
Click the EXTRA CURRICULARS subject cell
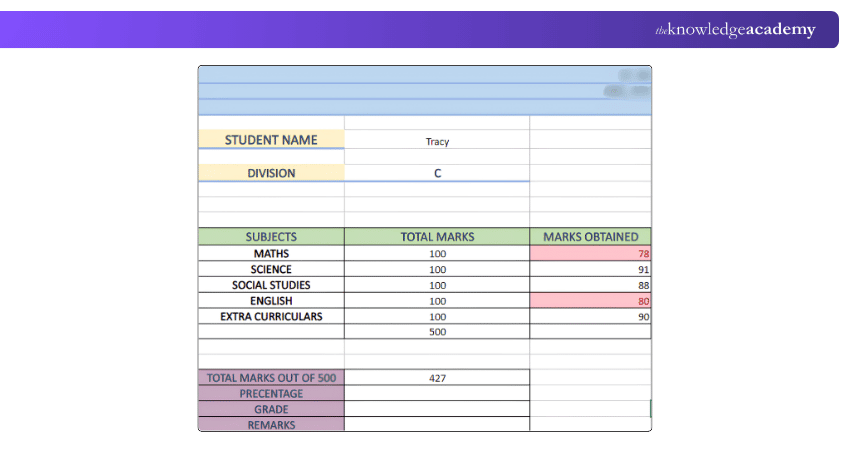[271, 316]
